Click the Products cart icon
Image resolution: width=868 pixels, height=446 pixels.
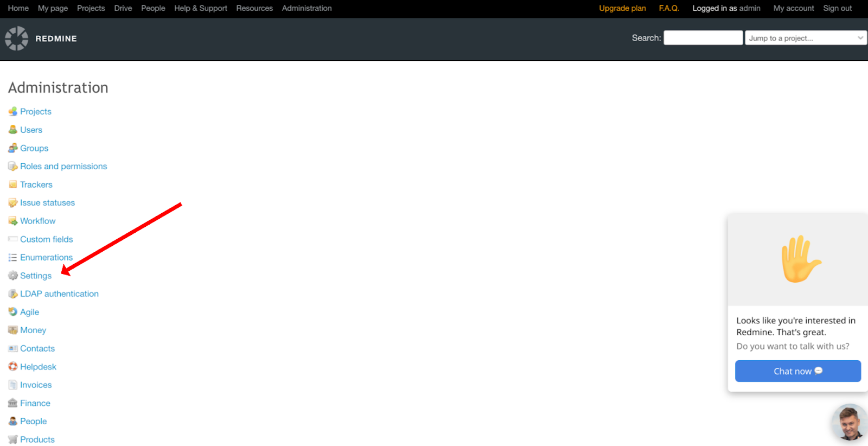pos(13,439)
